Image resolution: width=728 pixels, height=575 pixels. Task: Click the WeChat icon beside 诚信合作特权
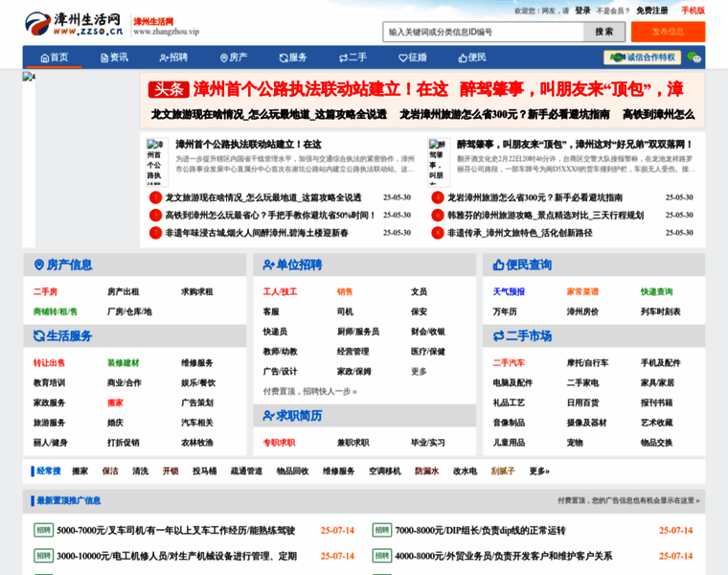pos(694,57)
